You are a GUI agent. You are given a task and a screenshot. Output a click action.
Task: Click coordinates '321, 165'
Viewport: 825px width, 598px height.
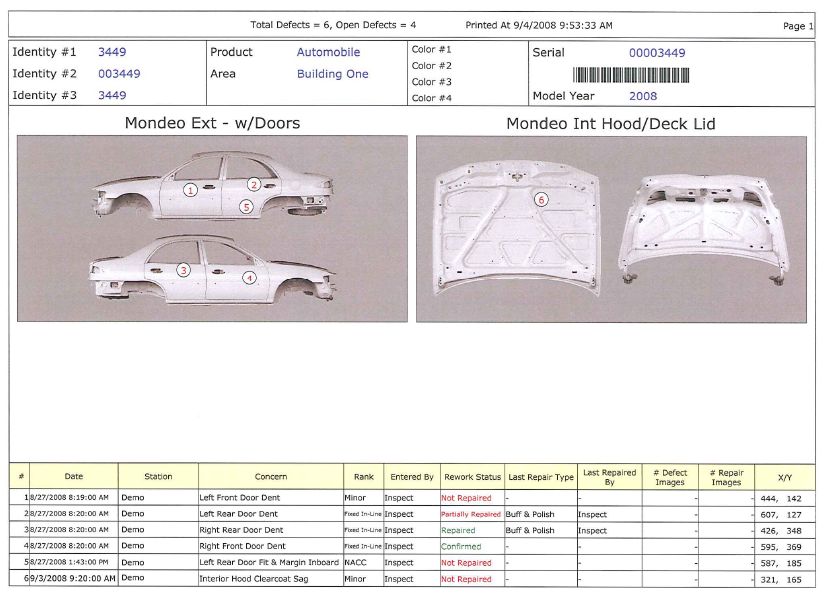[781, 580]
